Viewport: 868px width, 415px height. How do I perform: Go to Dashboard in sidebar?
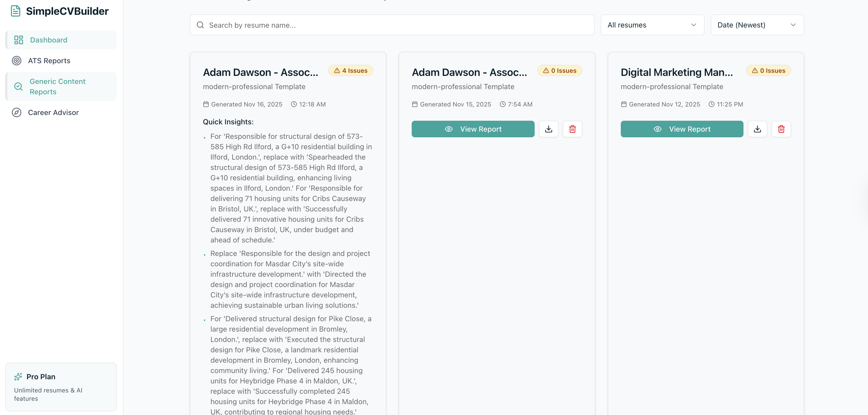49,40
